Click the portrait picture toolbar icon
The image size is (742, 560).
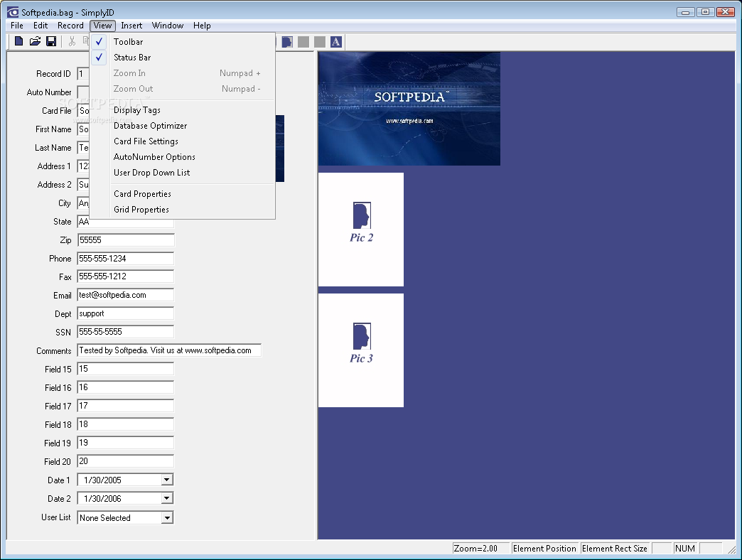287,42
